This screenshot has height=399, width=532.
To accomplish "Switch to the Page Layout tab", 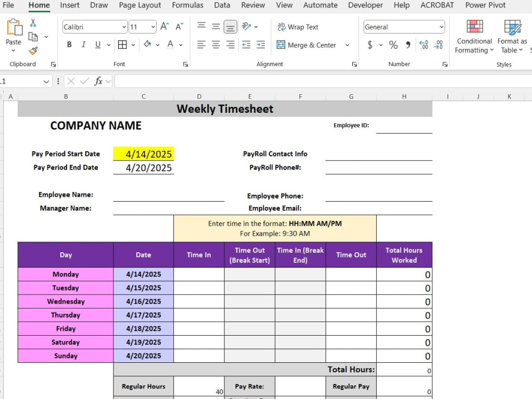I will 140,5.
